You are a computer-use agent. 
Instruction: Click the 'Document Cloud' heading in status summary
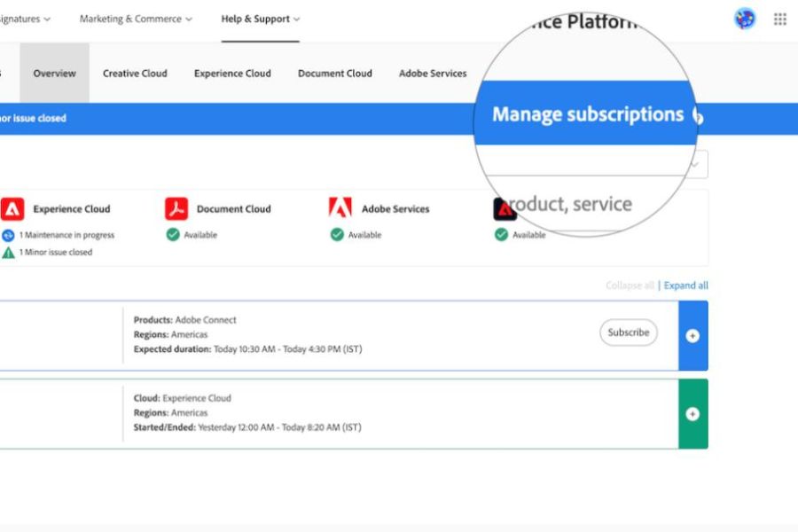[x=233, y=209]
